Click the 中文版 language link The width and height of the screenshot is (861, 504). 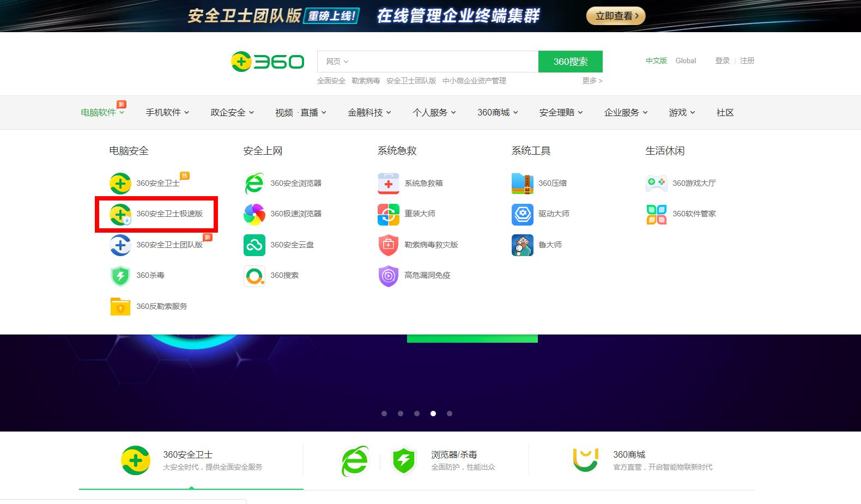(x=657, y=60)
